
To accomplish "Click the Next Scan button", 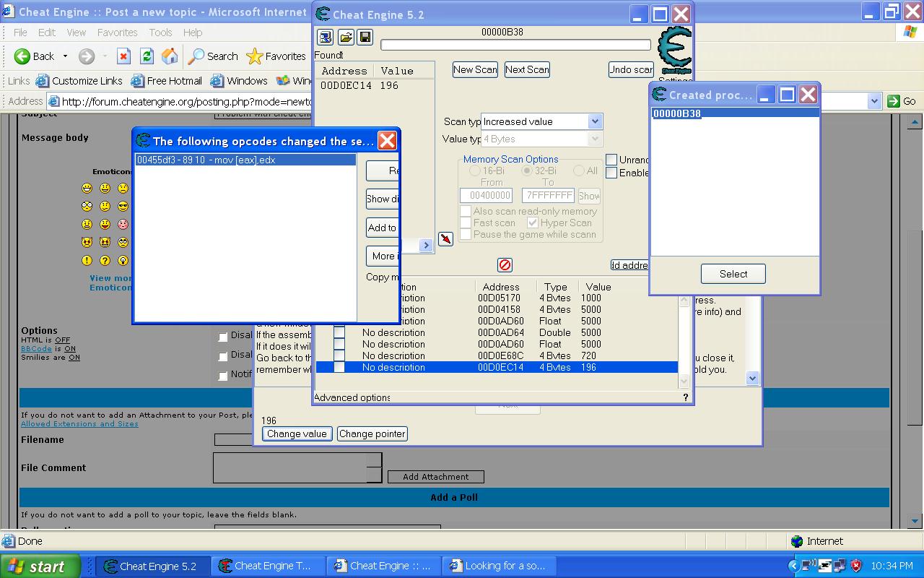I will pos(527,69).
